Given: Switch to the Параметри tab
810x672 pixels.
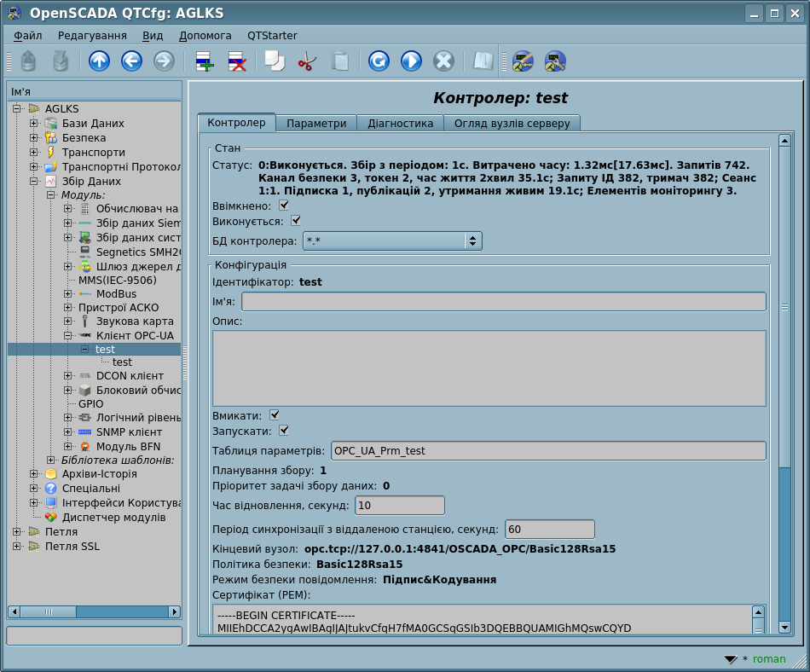Looking at the screenshot, I should pos(316,124).
